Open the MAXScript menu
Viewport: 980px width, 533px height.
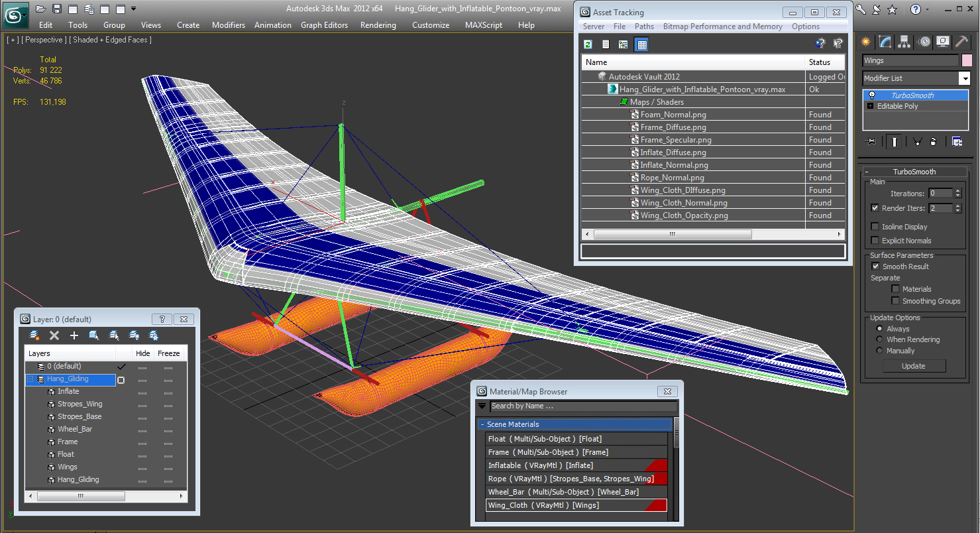[484, 25]
